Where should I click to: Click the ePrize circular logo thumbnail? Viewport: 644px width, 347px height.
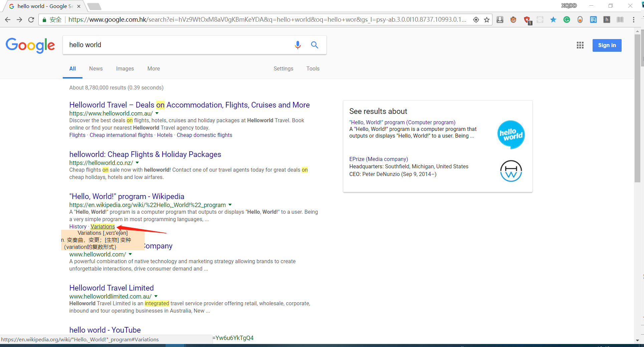[511, 171]
